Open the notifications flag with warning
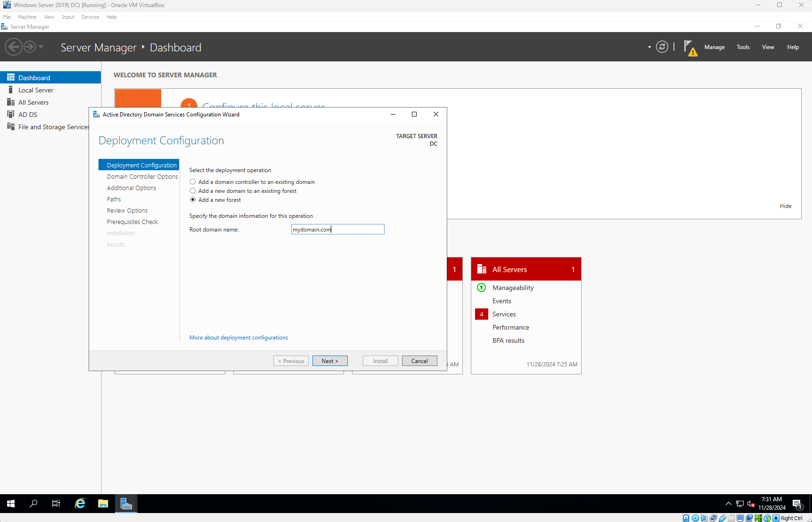Image resolution: width=812 pixels, height=522 pixels. 690,48
